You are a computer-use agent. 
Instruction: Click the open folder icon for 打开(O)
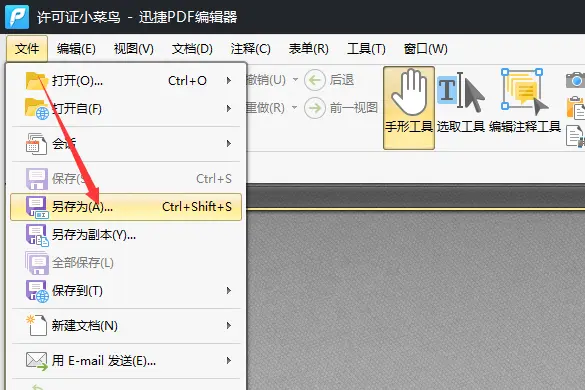[37, 80]
